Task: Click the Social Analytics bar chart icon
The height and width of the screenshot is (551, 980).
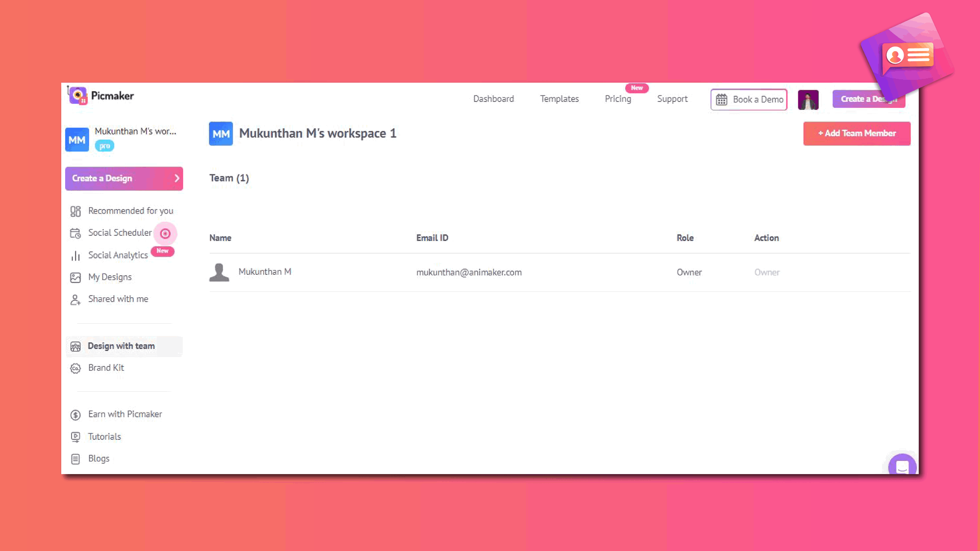Action: click(x=75, y=256)
